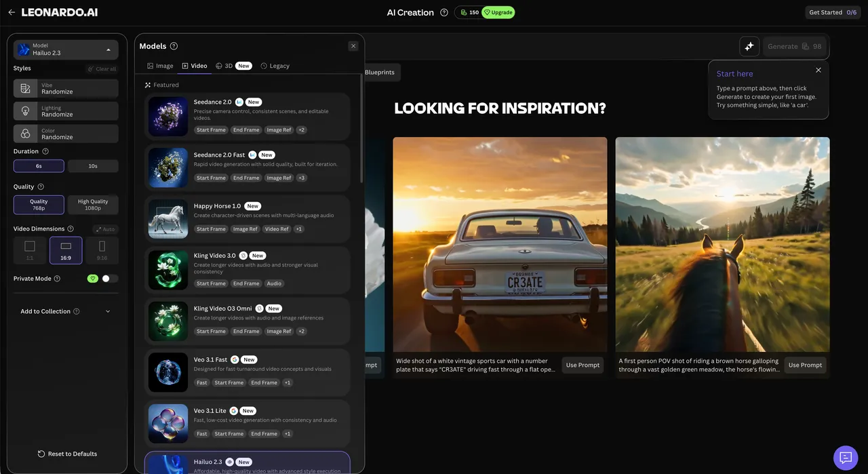This screenshot has height=474, width=868.
Task: Click the Seedance 2.0 model thumbnail
Action: coord(168,117)
